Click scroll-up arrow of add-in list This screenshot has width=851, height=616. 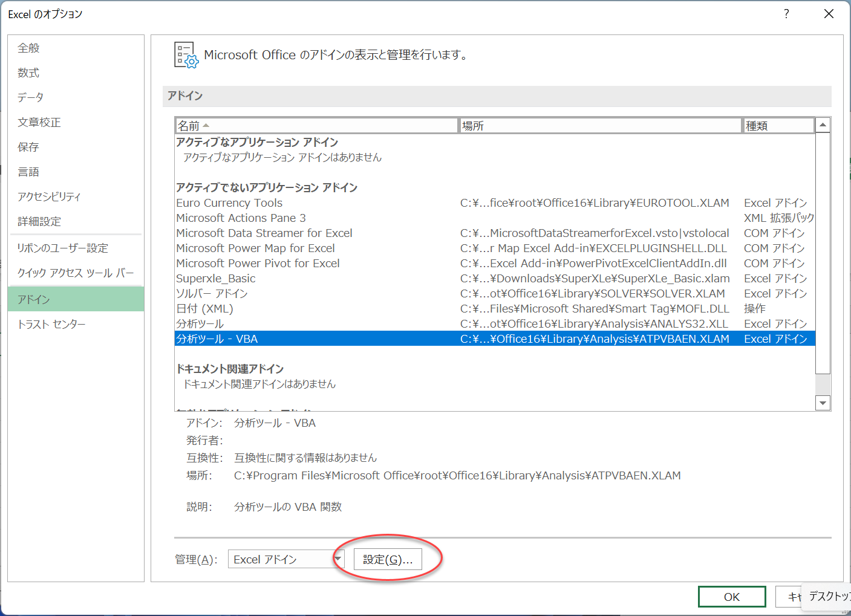coord(823,125)
